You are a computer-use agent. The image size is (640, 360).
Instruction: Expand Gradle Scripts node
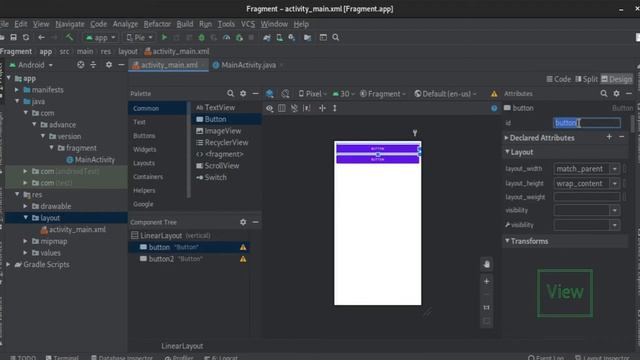tap(8, 264)
